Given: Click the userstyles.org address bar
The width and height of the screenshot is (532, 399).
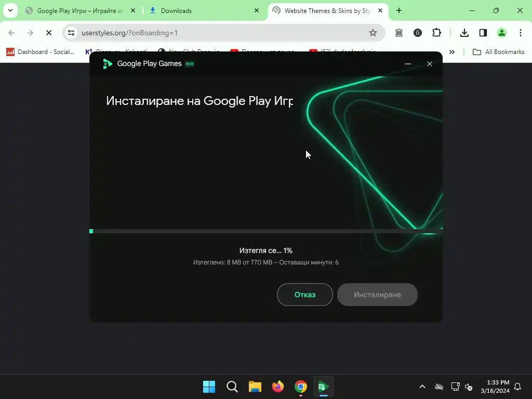Looking at the screenshot, I should [x=224, y=33].
